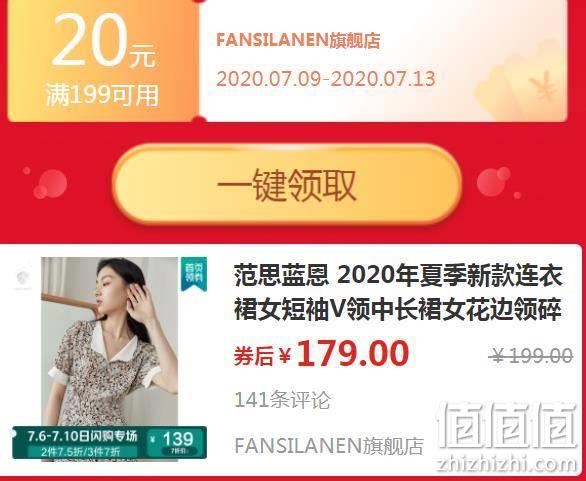Click the ¥139 price tag on the banner
The image size is (586, 481).
[175, 442]
